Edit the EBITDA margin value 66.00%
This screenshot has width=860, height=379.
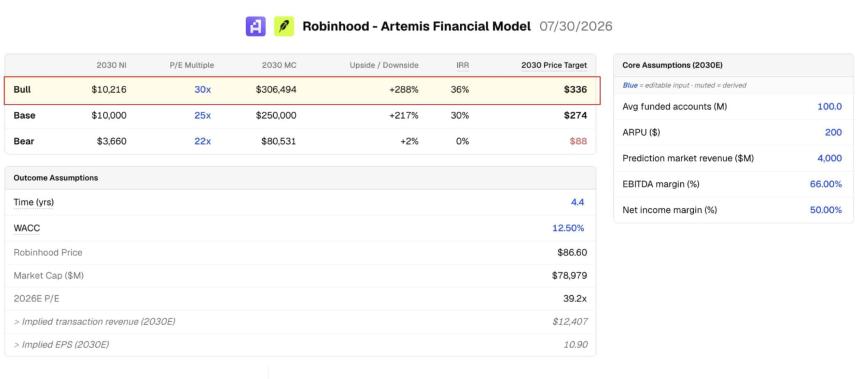coord(826,184)
